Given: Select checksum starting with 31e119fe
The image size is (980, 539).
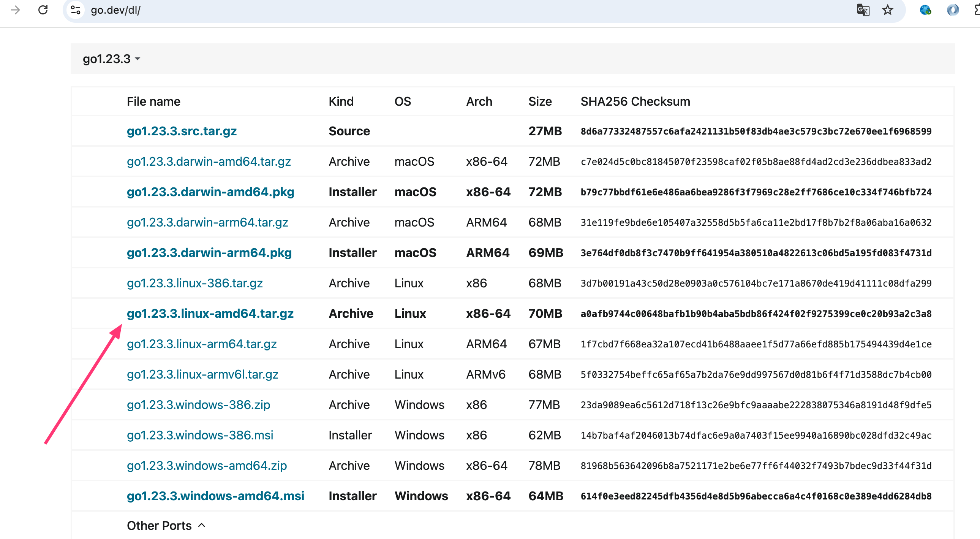Looking at the screenshot, I should tap(756, 223).
